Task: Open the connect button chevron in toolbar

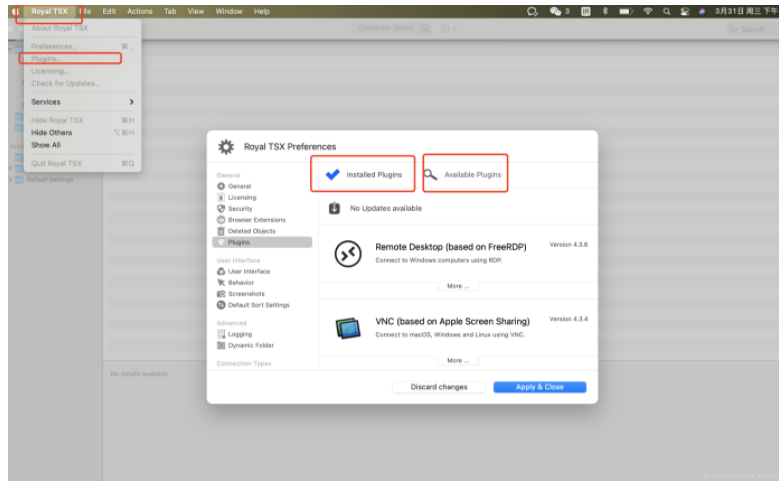Action: pos(455,29)
